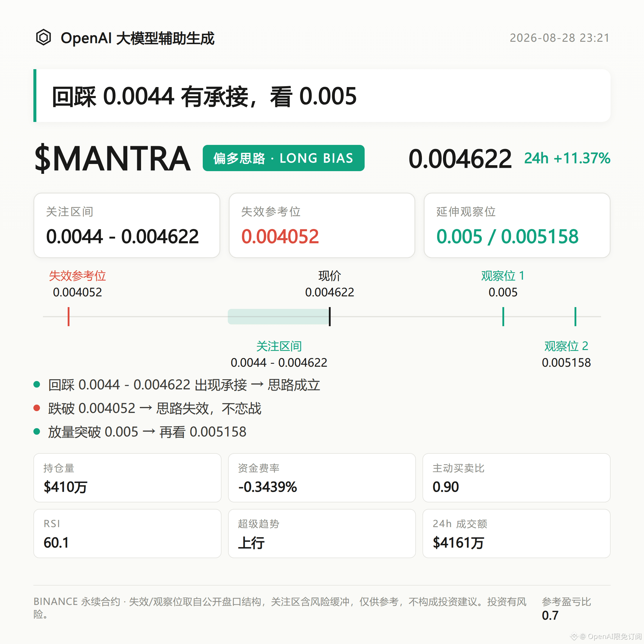The image size is (644, 644).
Task: Open the 关注区间 card in the top row
Action: [x=127, y=225]
